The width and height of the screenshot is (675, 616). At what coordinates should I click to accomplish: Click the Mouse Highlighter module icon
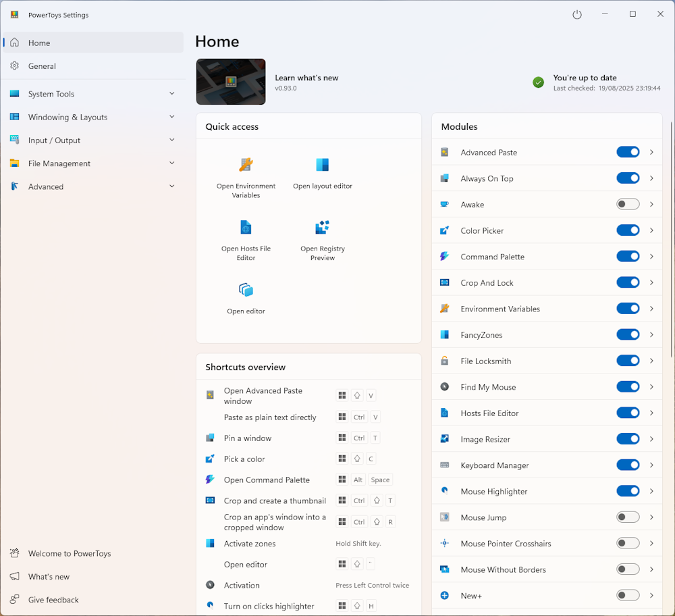coord(445,490)
